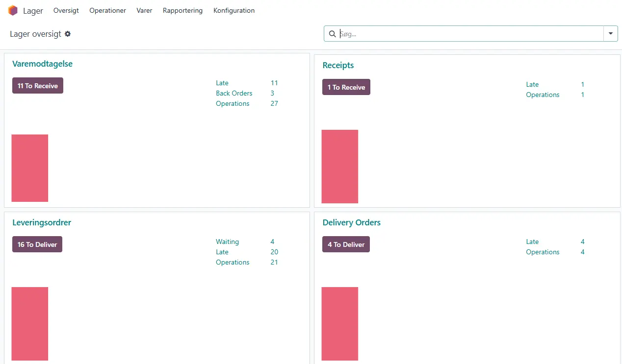The height and width of the screenshot is (364, 622).
Task: Click the red bar in Leveringsordrer chart
Action: pyautogui.click(x=30, y=324)
